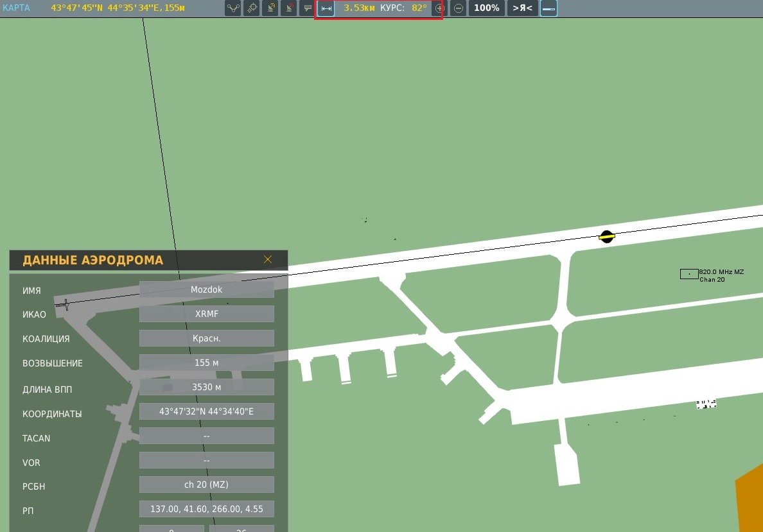
Task: Zoom in with the plus button
Action: [x=439, y=8]
